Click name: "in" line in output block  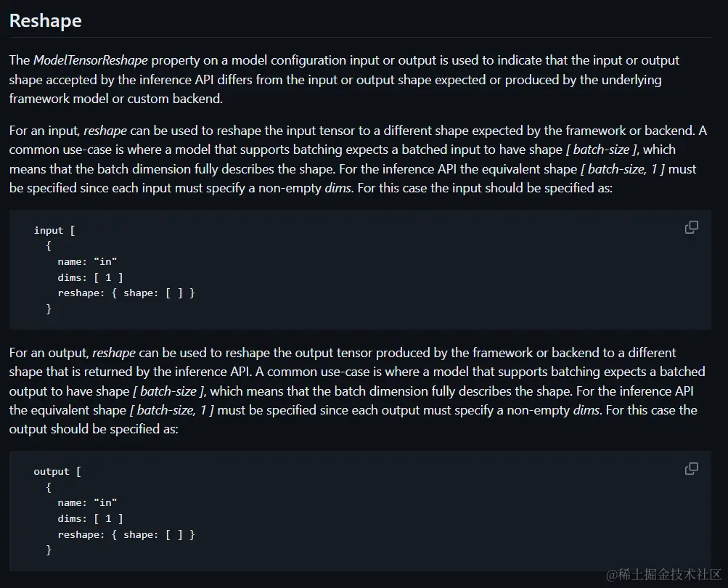point(87,502)
